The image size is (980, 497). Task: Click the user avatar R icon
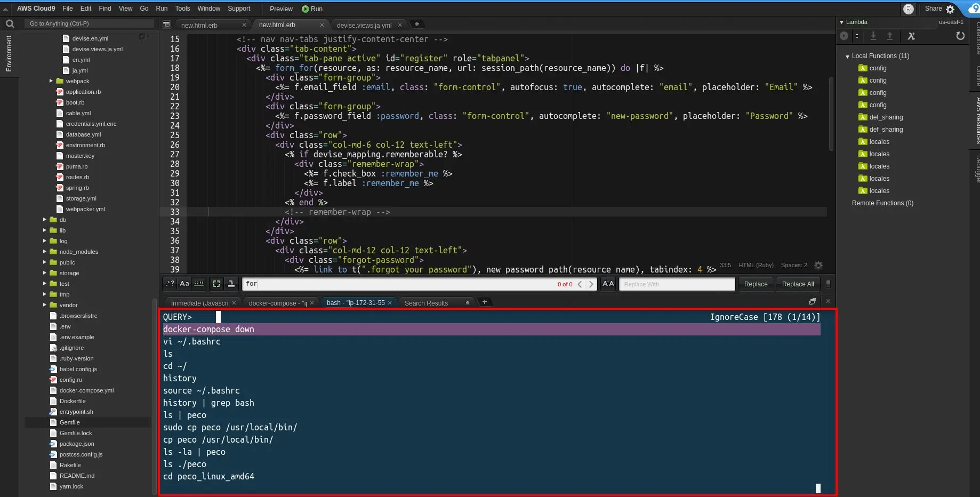click(x=909, y=9)
